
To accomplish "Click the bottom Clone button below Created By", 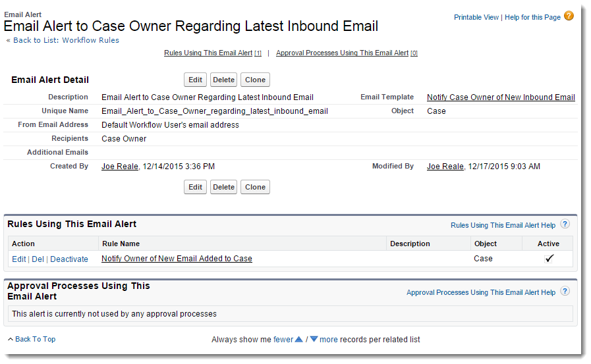I will coord(255,187).
